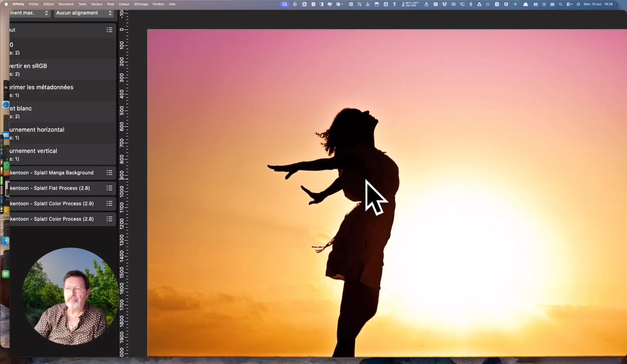Open the Wi-Fi status menu
This screenshot has height=364, width=627.
pyautogui.click(x=515, y=4)
